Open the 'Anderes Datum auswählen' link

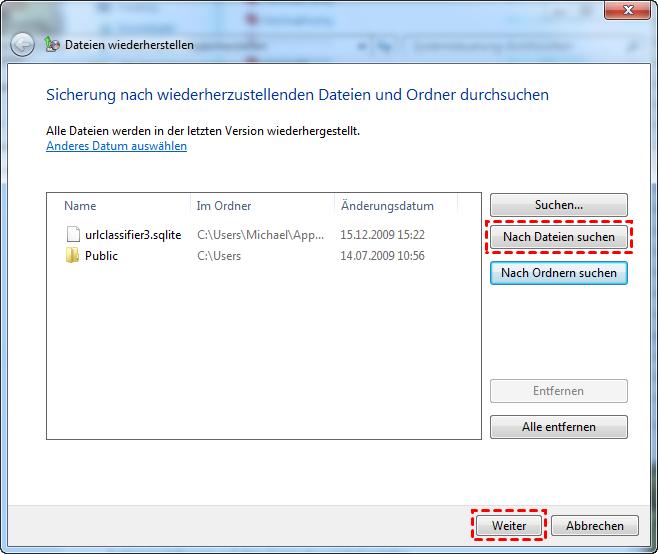pyautogui.click(x=116, y=146)
